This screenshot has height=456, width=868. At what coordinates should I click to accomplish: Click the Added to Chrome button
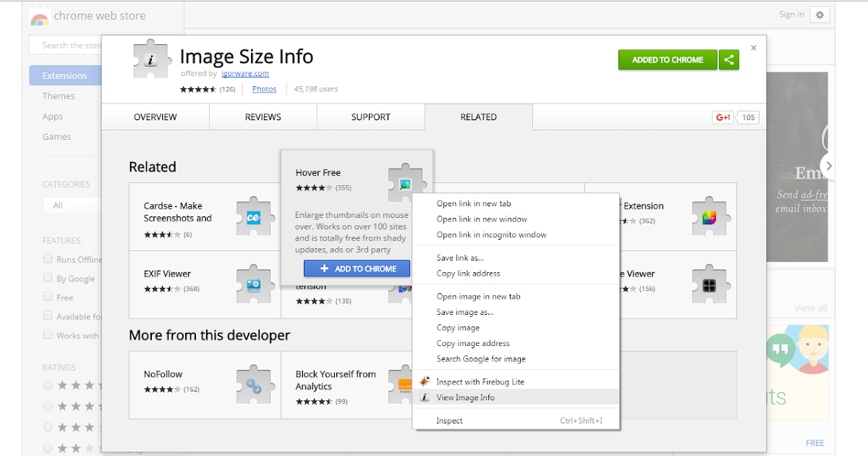tap(668, 60)
